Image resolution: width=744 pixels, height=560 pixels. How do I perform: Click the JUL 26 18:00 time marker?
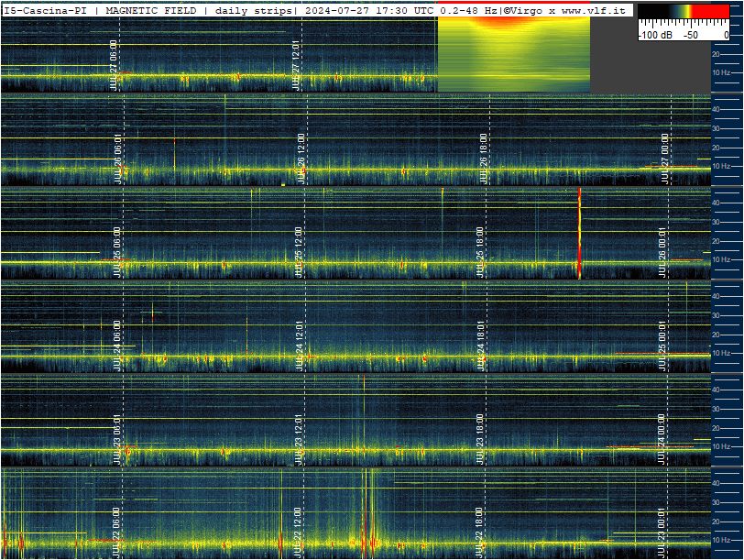483,159
